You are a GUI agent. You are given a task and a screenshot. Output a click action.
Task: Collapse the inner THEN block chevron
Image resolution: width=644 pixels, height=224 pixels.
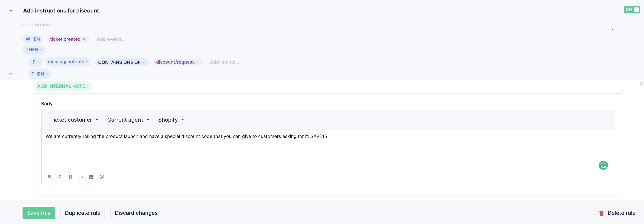[x=11, y=74]
